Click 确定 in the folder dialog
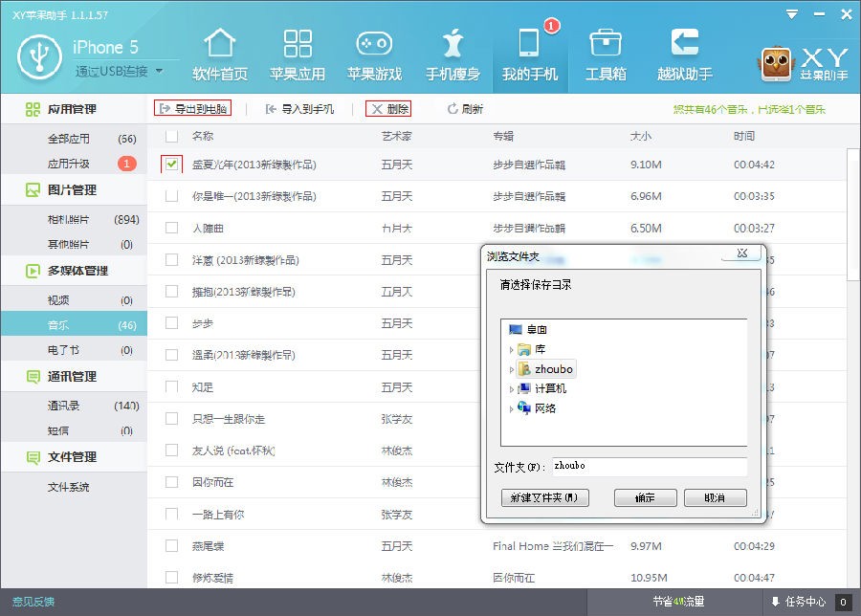Viewport: 861px width, 616px height. click(x=640, y=498)
